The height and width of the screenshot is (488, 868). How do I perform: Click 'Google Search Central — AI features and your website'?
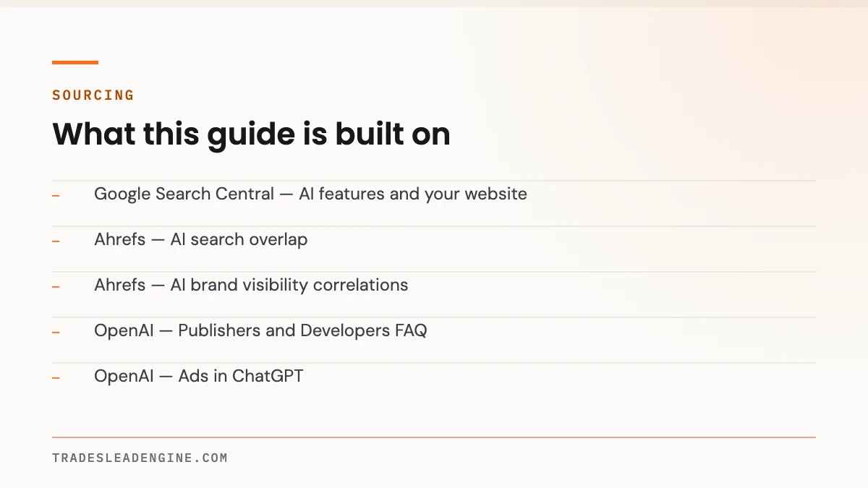pos(310,194)
